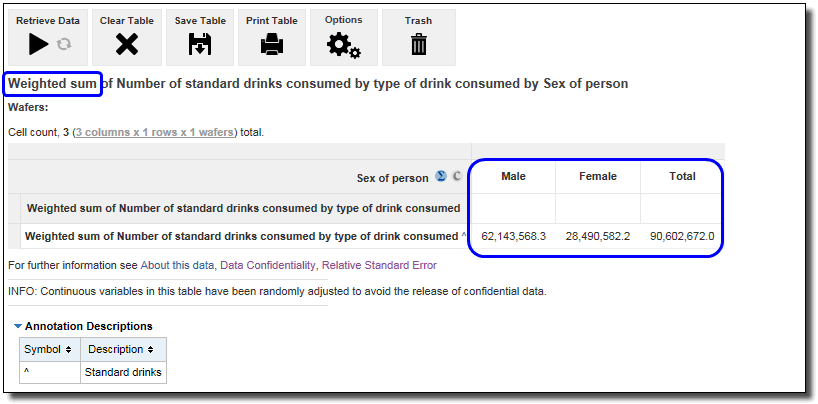Open the About this data link
818x404 pixels.
[x=177, y=265]
